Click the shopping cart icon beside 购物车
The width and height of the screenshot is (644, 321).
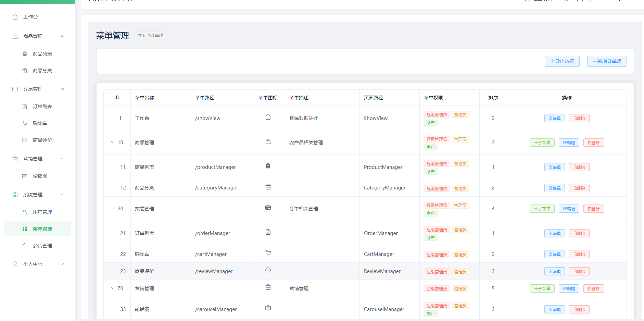tap(25, 123)
